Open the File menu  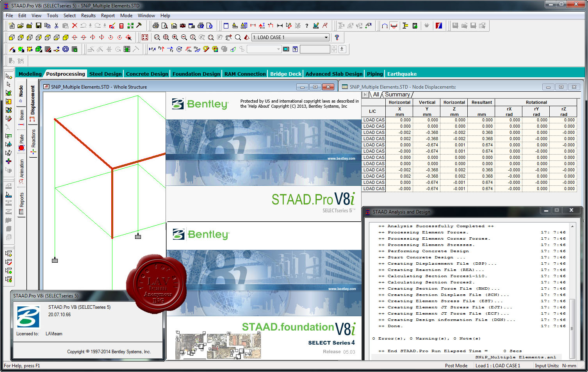9,16
